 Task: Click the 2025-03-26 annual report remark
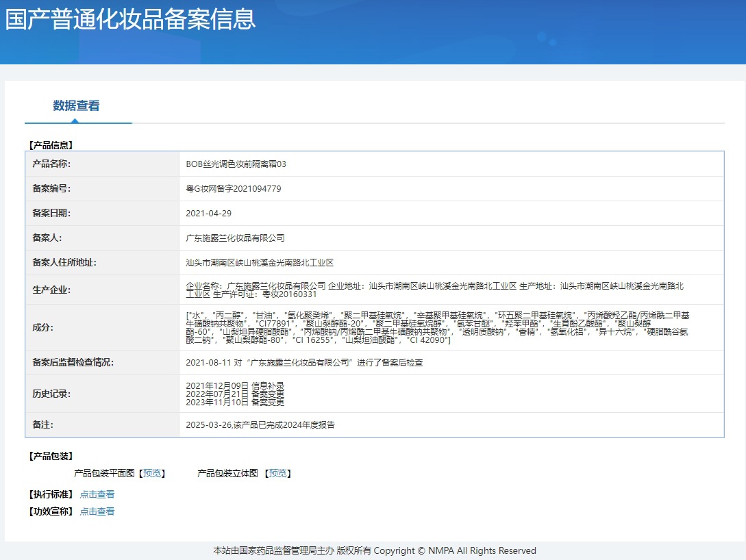(260, 425)
